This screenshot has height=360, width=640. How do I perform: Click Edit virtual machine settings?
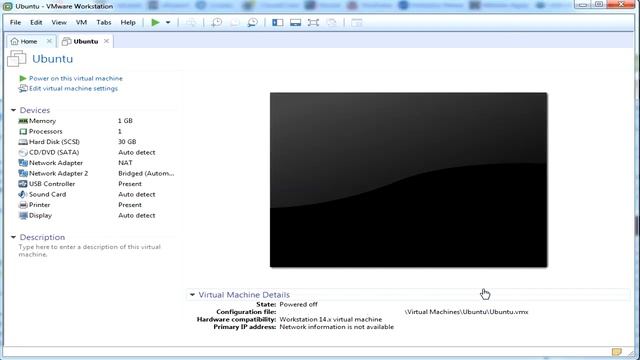tap(73, 89)
